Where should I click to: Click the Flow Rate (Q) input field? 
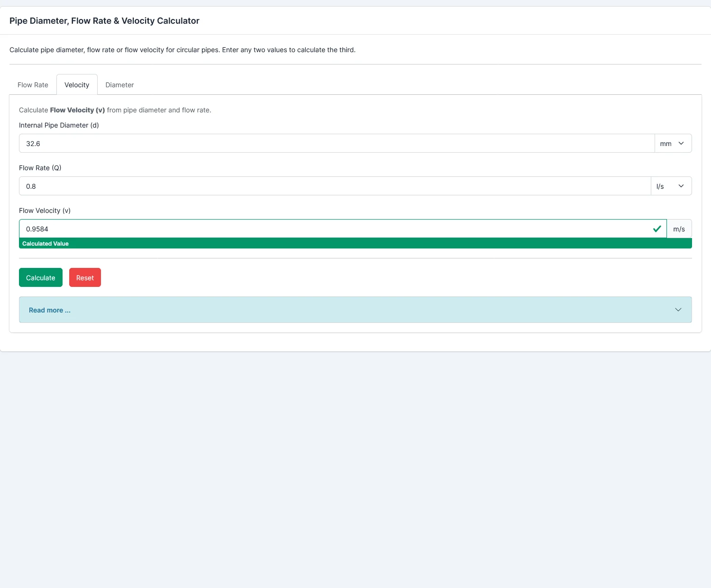click(335, 186)
